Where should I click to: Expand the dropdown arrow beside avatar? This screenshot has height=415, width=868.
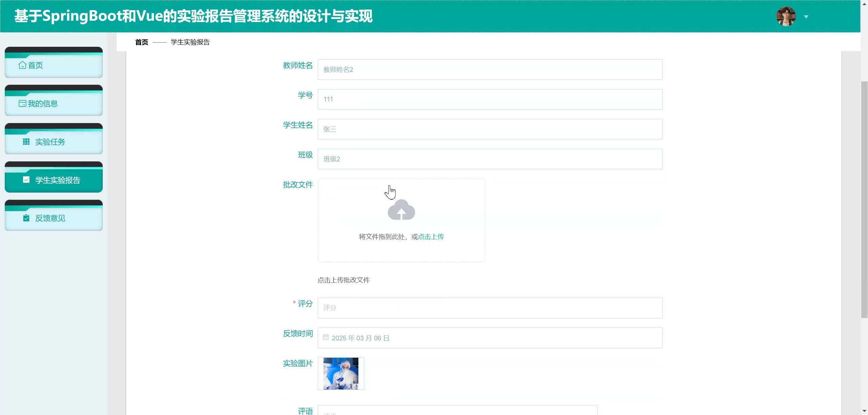point(806,17)
